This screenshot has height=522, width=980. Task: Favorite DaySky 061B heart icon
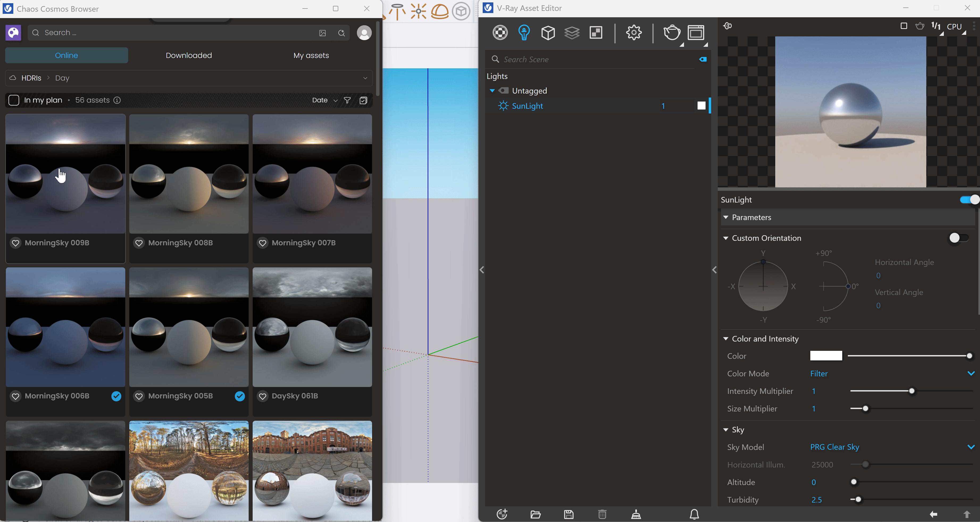click(262, 396)
